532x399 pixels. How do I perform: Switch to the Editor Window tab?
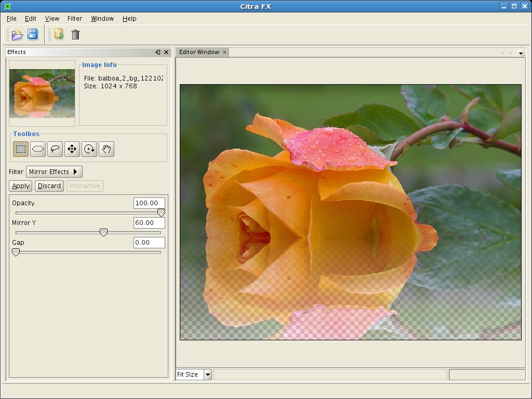click(x=199, y=52)
